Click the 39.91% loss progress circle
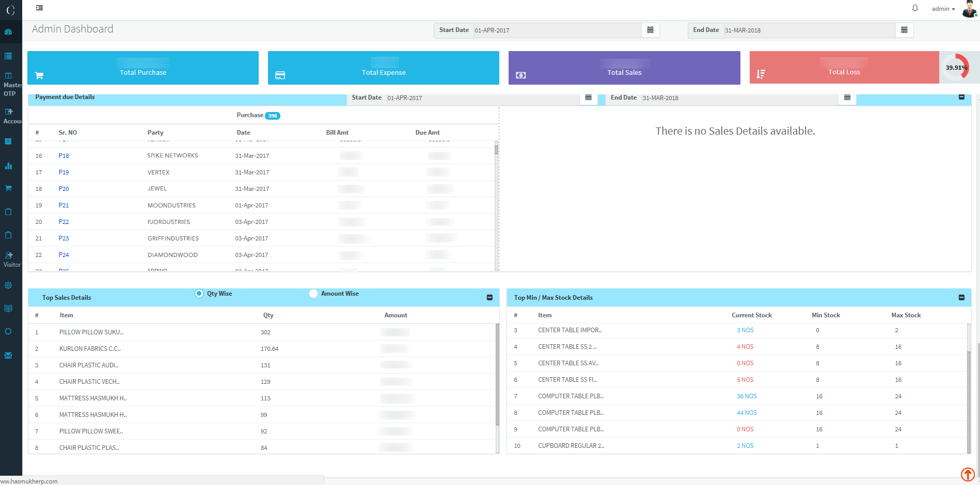The image size is (980, 485). pyautogui.click(x=956, y=68)
